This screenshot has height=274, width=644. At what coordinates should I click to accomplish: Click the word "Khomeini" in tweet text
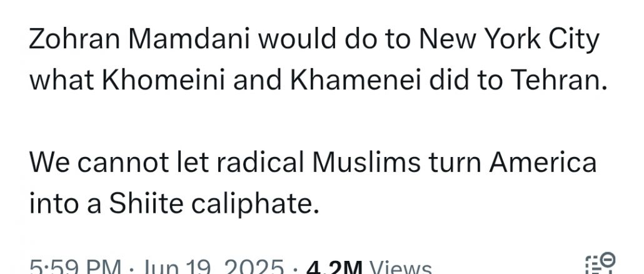[163, 81]
